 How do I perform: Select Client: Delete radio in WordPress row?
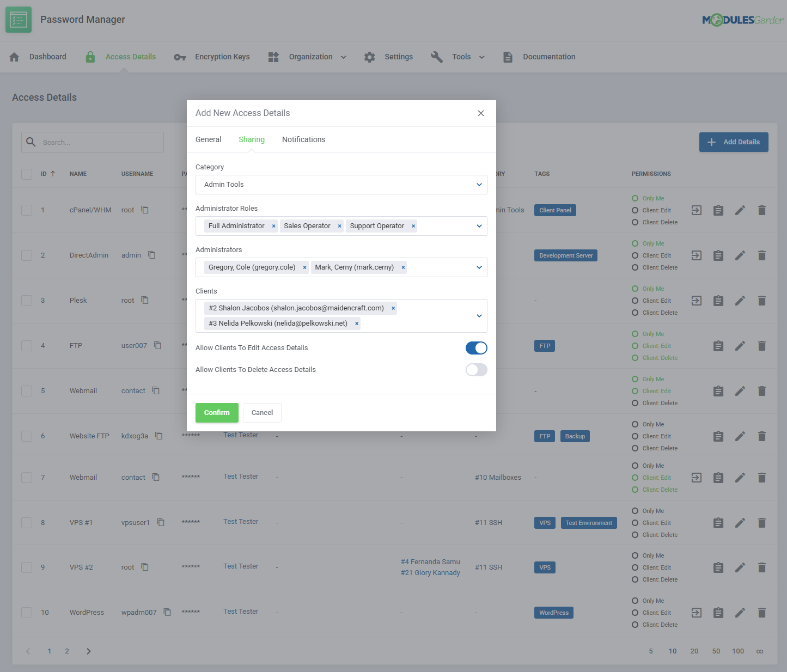pos(635,625)
